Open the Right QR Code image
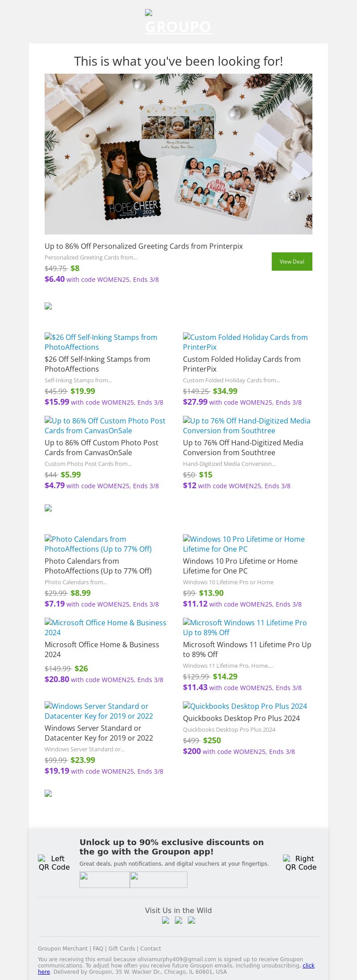This screenshot has height=980, width=357. (301, 863)
